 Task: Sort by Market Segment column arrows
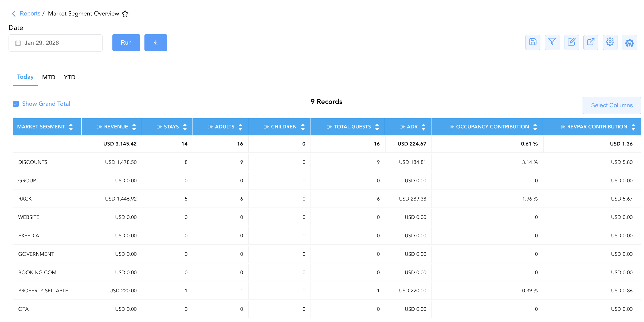point(71,127)
